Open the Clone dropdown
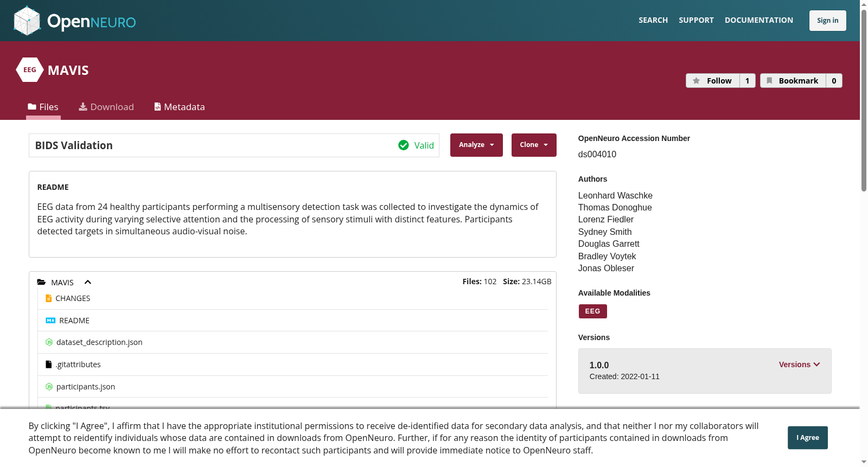This screenshot has height=467, width=868. [534, 145]
